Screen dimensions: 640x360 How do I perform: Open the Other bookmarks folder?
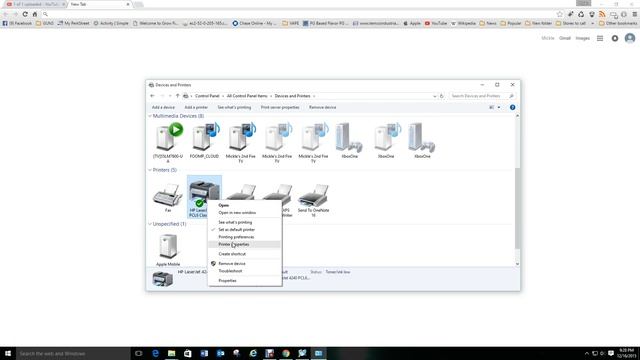tap(618, 23)
